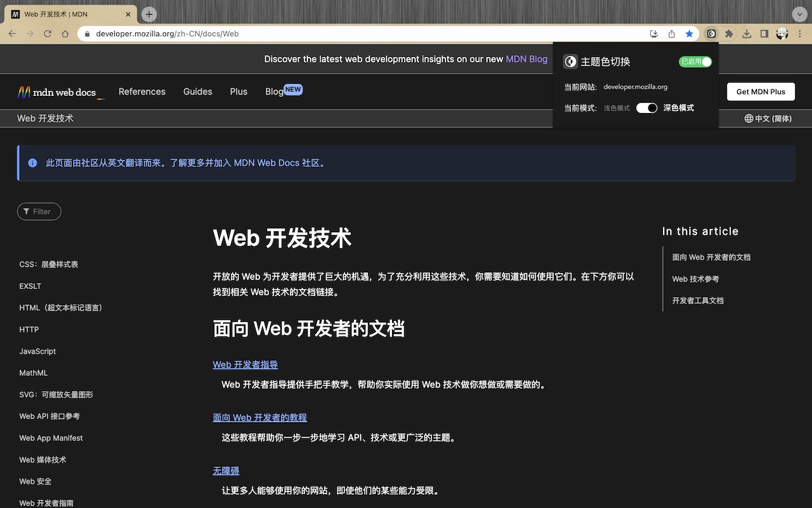Open the HTTP sidebar link
The width and height of the screenshot is (812, 508).
[x=29, y=330]
